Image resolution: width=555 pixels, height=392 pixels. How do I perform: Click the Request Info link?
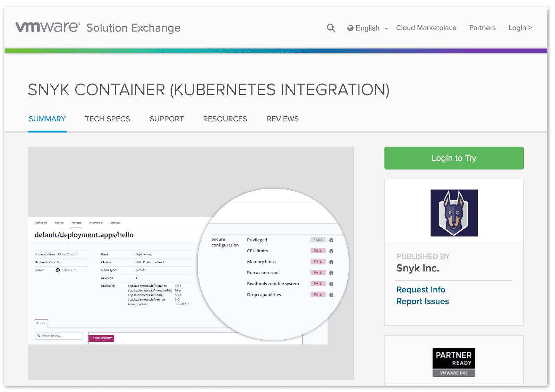pyautogui.click(x=421, y=289)
